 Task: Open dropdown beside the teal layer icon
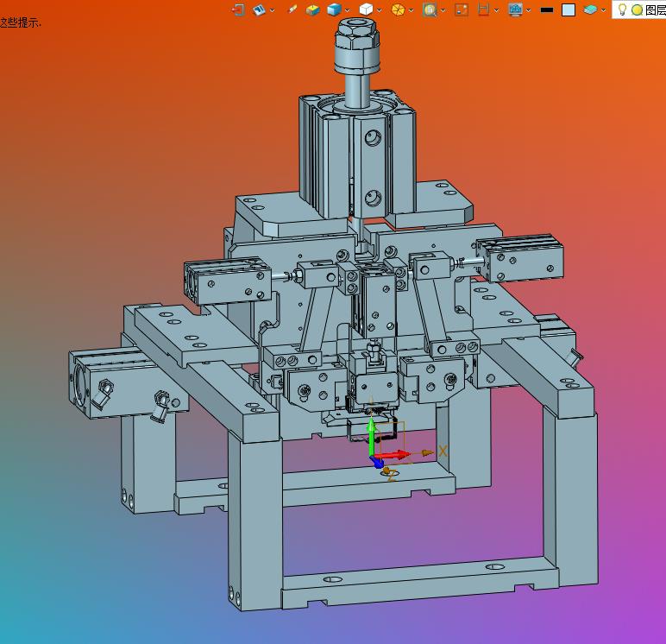(603, 10)
